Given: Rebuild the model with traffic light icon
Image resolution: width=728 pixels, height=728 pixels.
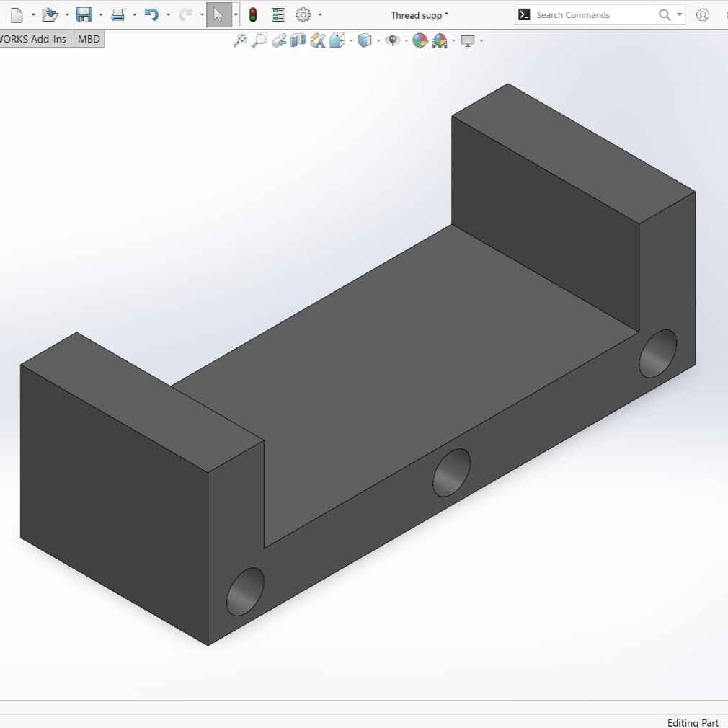Looking at the screenshot, I should [253, 15].
